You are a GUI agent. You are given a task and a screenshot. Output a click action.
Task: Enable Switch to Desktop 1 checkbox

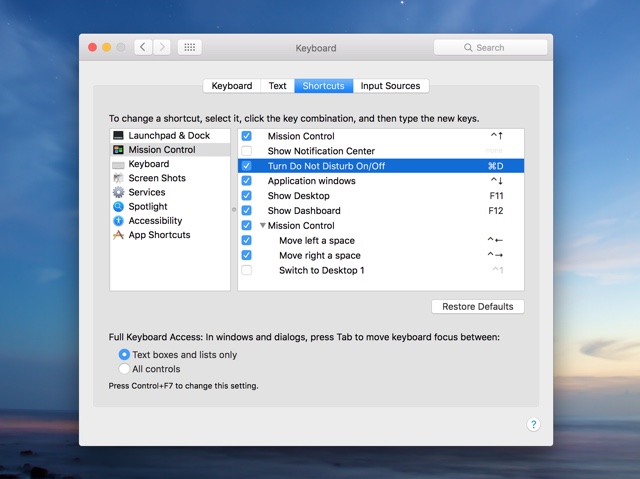pyautogui.click(x=247, y=270)
